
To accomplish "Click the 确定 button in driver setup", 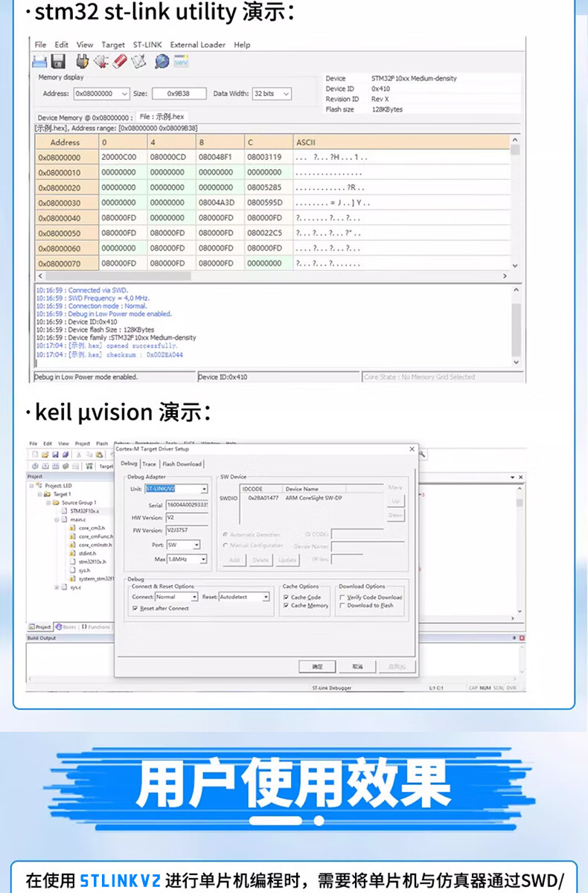I will click(317, 666).
